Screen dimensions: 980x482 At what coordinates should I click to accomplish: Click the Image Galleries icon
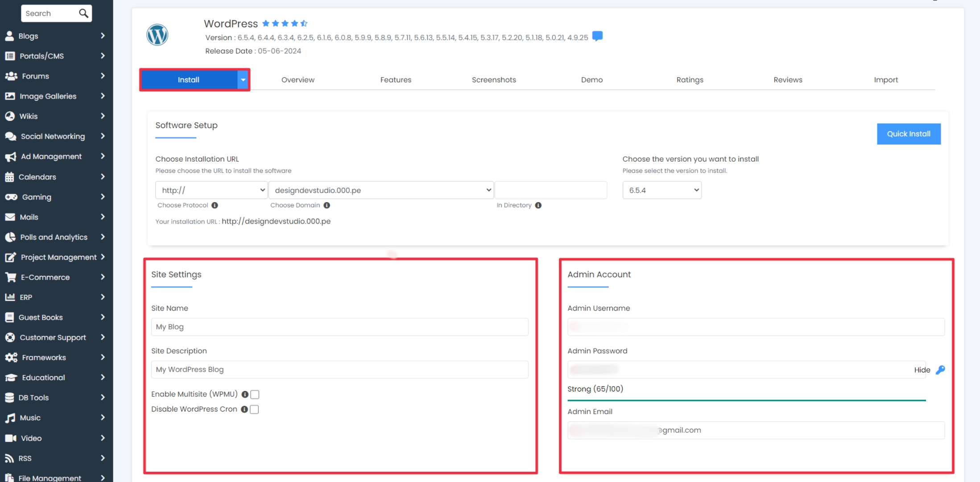coord(10,96)
